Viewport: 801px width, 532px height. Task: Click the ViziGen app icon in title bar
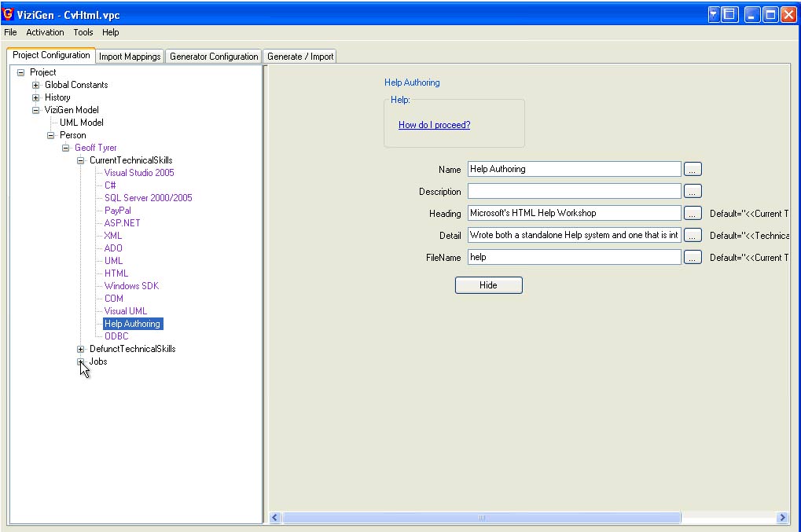coord(9,14)
